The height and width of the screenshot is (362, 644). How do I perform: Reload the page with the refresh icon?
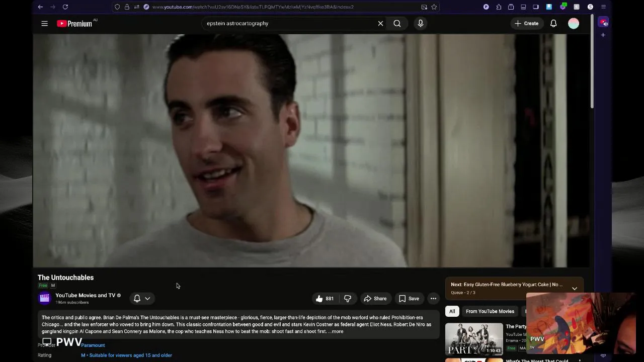pyautogui.click(x=65, y=7)
